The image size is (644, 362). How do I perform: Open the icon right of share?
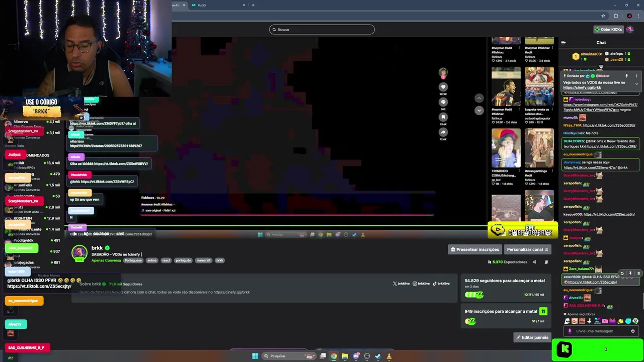pos(546,262)
